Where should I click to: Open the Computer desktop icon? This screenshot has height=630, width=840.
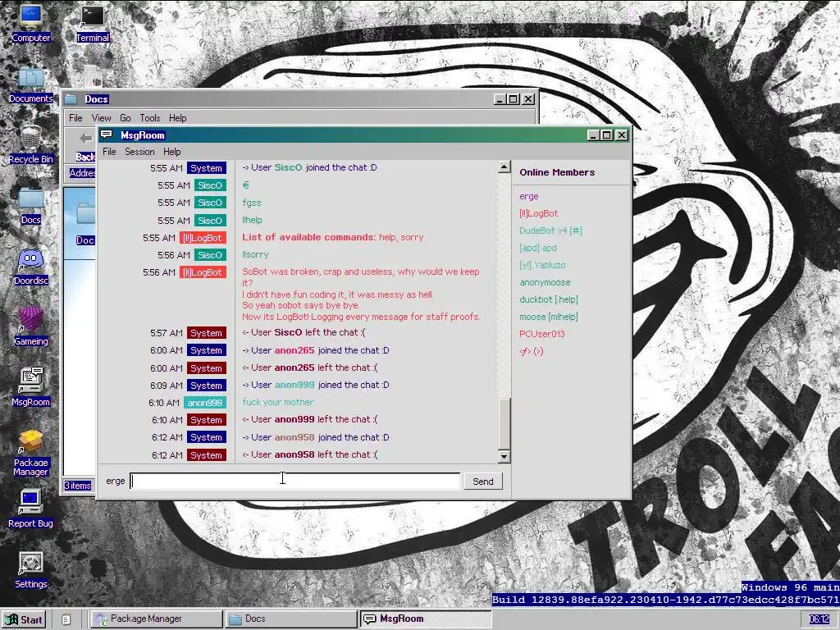pos(30,22)
